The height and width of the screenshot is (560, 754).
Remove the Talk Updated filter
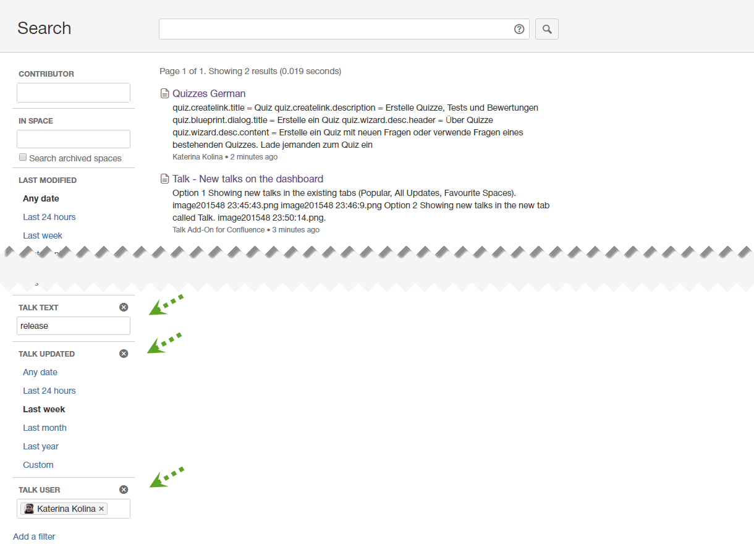[124, 354]
